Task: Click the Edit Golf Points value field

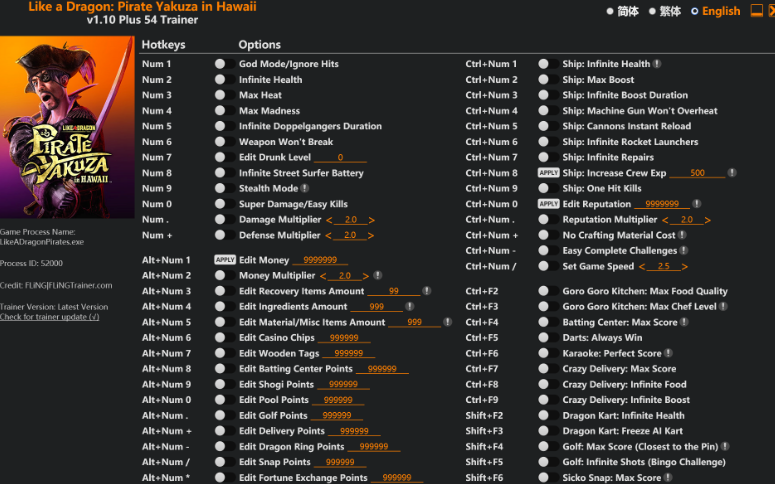Action: pos(337,416)
